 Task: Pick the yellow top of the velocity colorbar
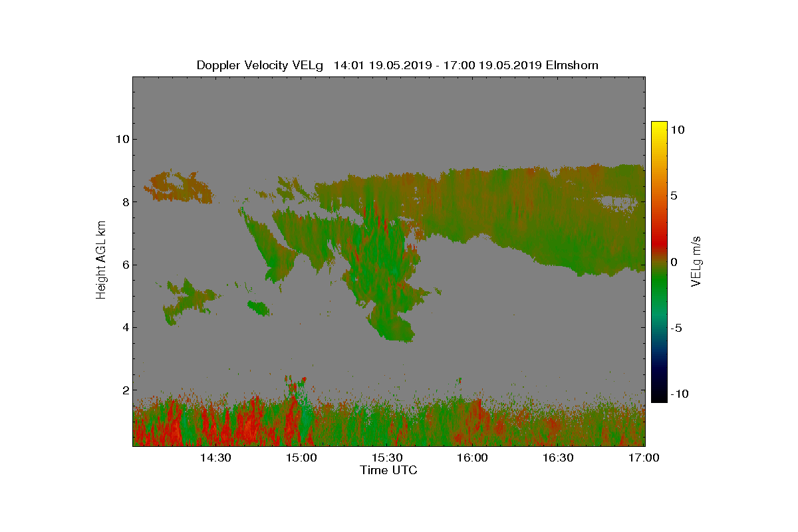tap(659, 126)
